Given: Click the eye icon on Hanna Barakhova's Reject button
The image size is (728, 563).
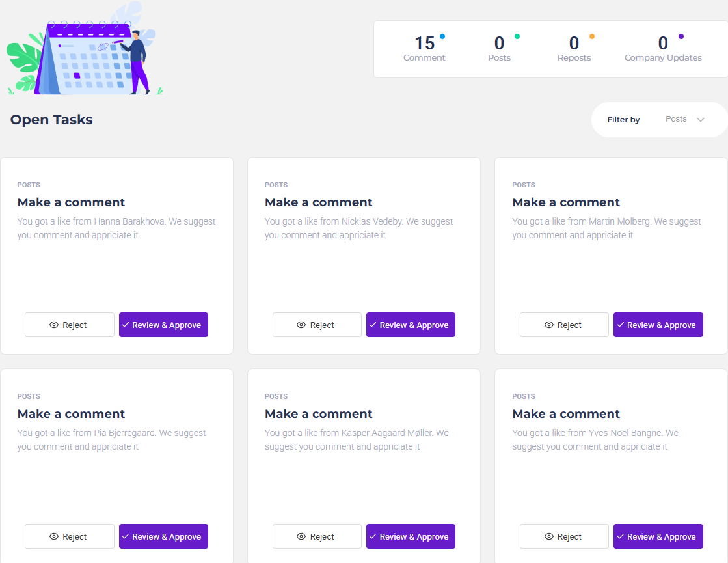Looking at the screenshot, I should pos(54,325).
